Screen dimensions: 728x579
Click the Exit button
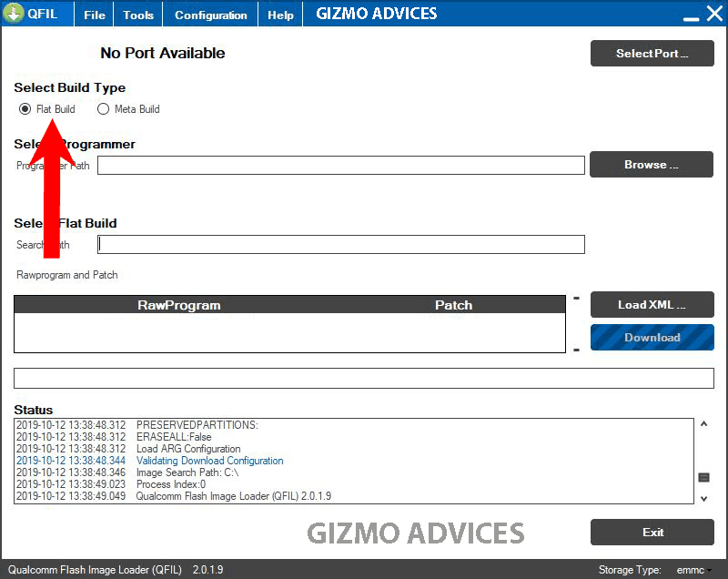pyautogui.click(x=652, y=532)
